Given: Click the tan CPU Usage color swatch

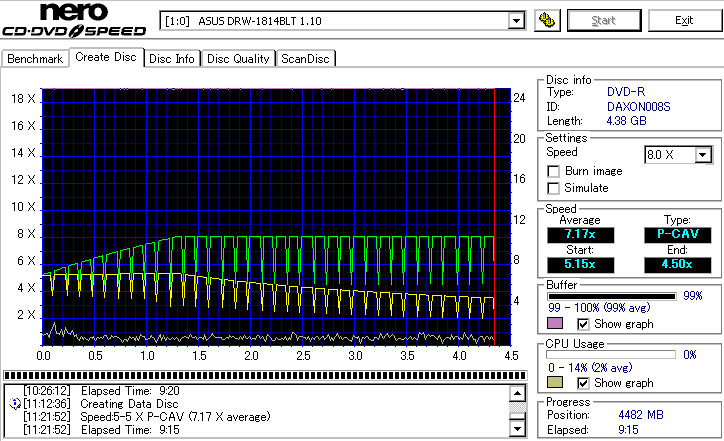Looking at the screenshot, I should tap(556, 383).
